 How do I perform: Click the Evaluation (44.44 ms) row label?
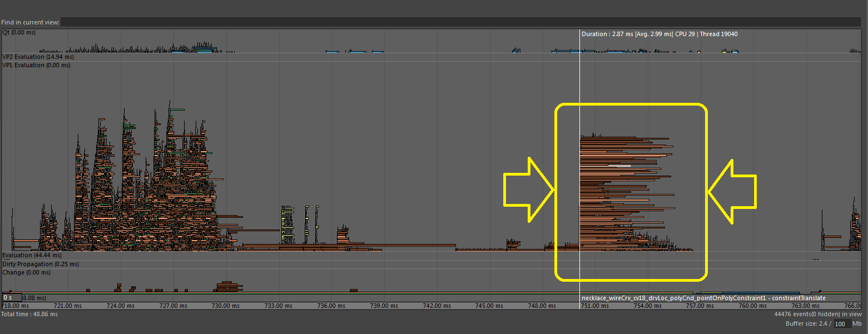(x=32, y=256)
